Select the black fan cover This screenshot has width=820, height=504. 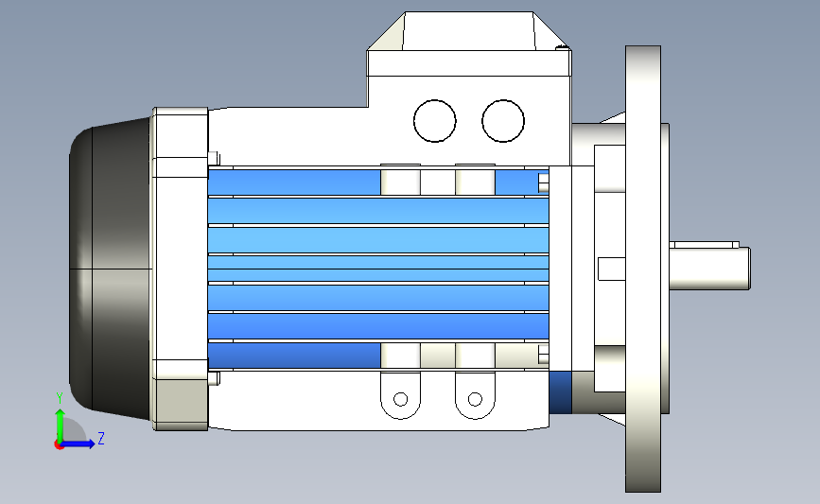tap(111, 269)
